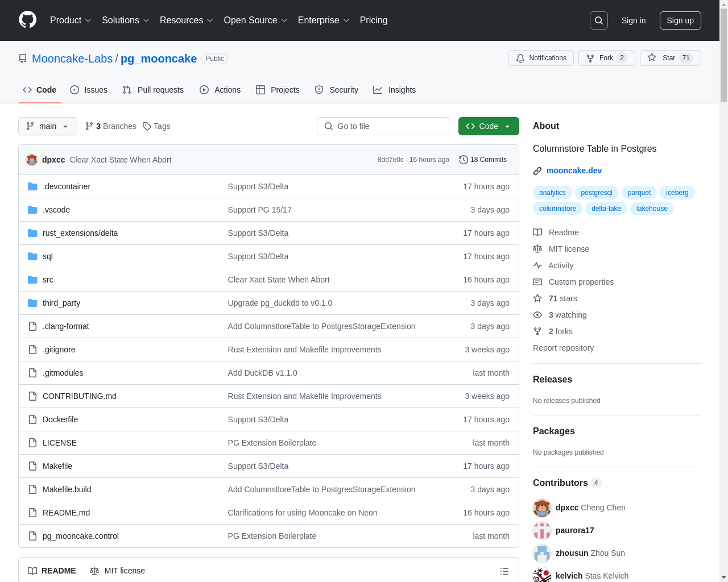
Task: Switch to the Issues tab
Action: coord(89,90)
